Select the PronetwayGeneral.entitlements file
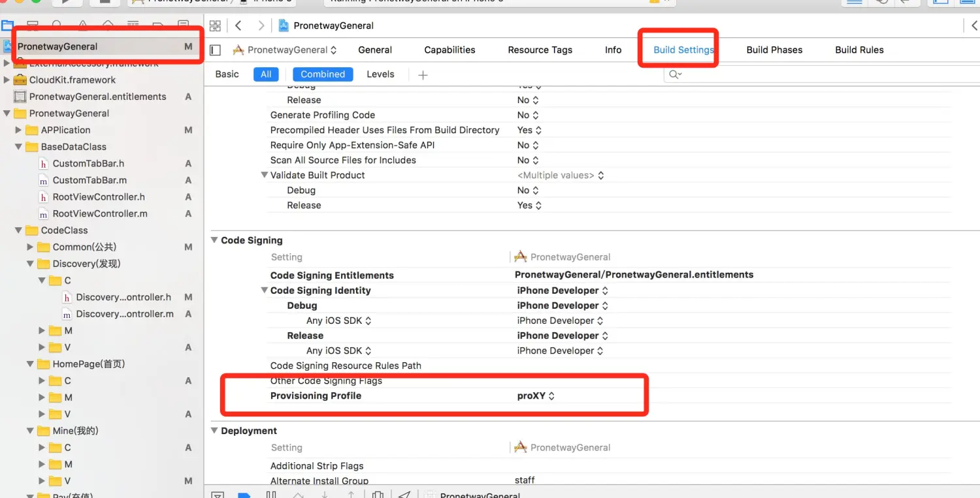The height and width of the screenshot is (498, 980). tap(102, 97)
